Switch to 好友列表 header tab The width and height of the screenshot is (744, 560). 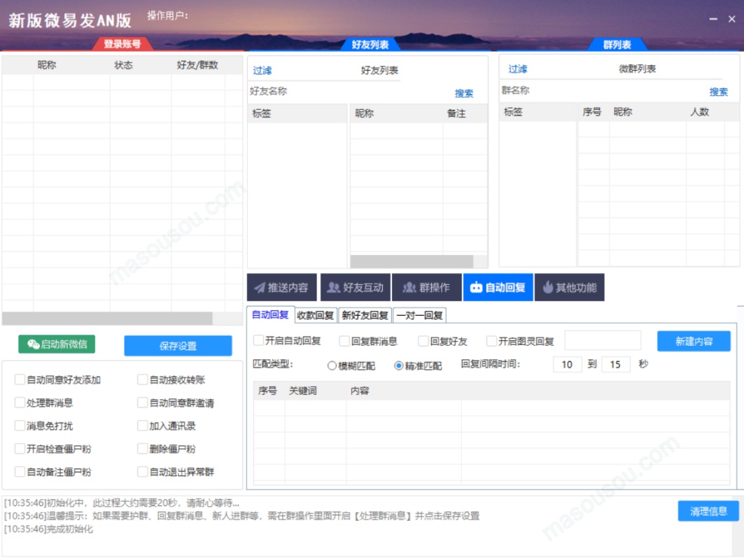coord(370,44)
